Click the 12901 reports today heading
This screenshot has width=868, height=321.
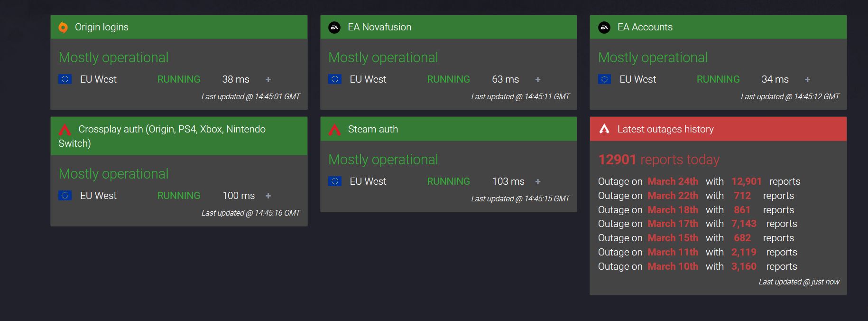point(658,160)
